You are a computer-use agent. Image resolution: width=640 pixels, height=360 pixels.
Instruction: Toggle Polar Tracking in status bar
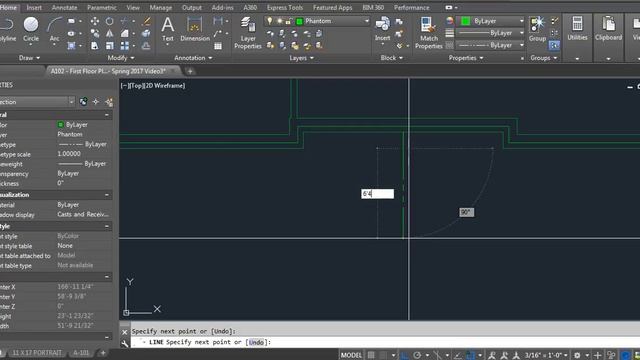[417, 356]
